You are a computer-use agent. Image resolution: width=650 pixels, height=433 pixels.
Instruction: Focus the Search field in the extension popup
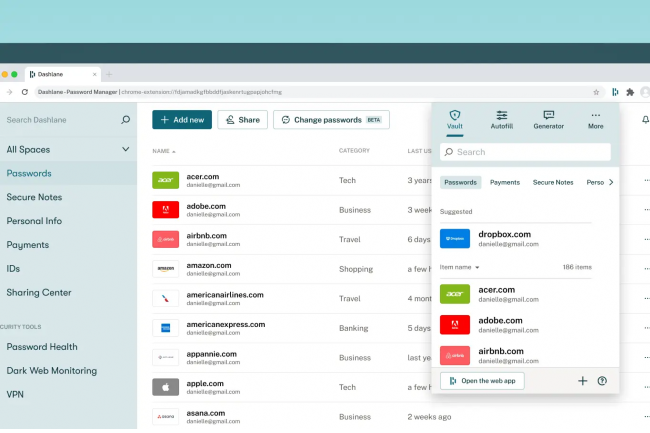(525, 152)
